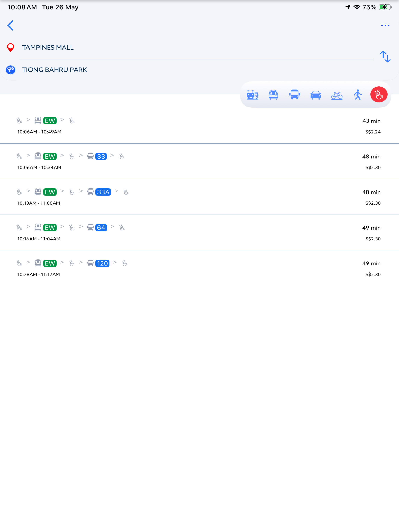399x532 pixels.
Task: Open the route via bus 33
Action: 199,161
